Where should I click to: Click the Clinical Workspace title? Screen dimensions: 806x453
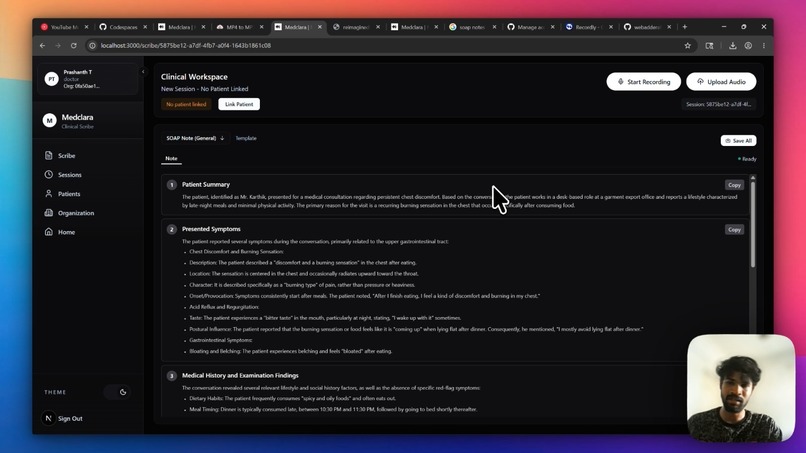[x=194, y=77]
